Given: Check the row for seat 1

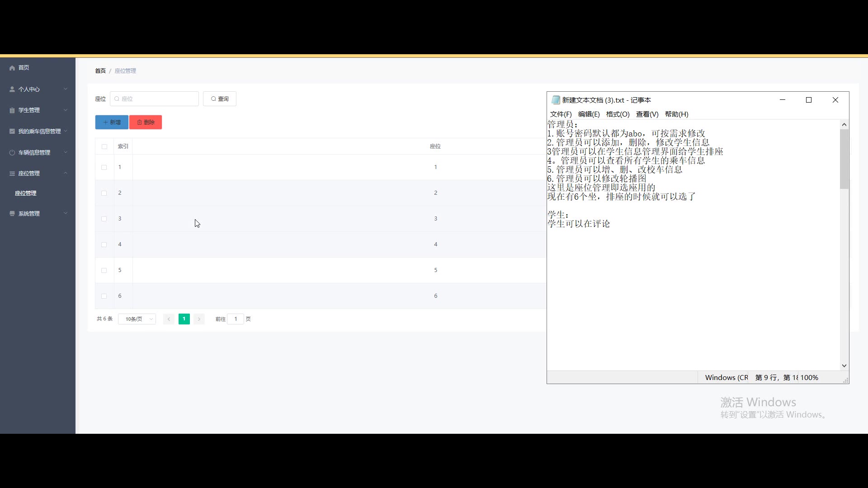Looking at the screenshot, I should (x=104, y=167).
